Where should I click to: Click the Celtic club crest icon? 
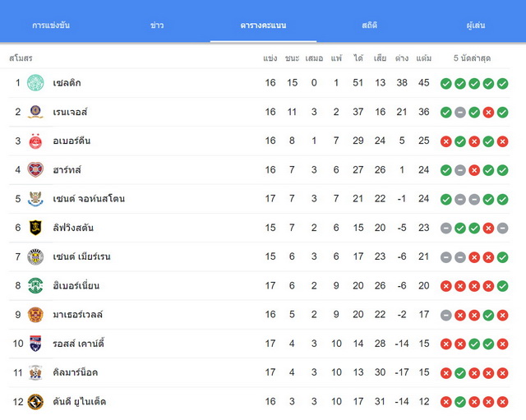tap(35, 83)
